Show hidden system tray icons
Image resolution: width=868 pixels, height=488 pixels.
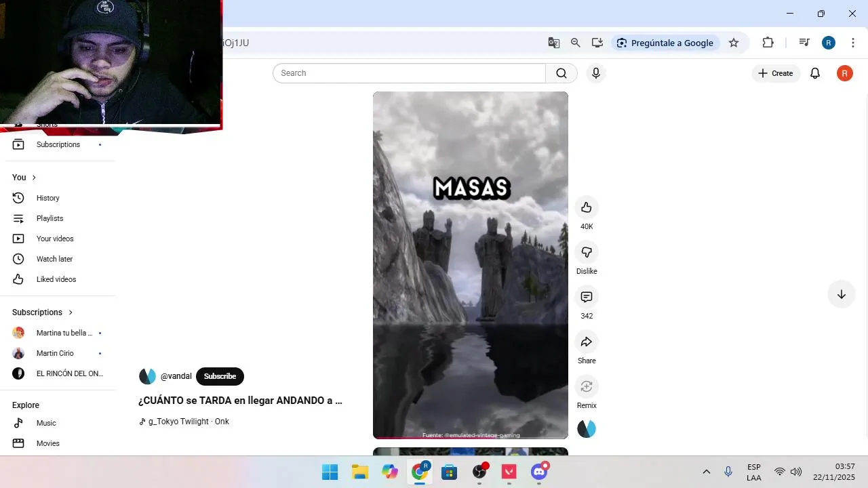[706, 472]
